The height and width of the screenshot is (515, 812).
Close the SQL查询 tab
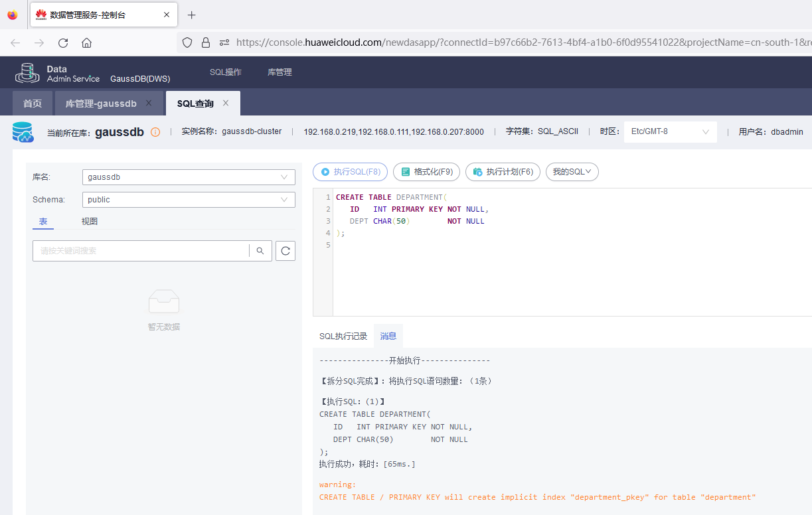tap(226, 103)
